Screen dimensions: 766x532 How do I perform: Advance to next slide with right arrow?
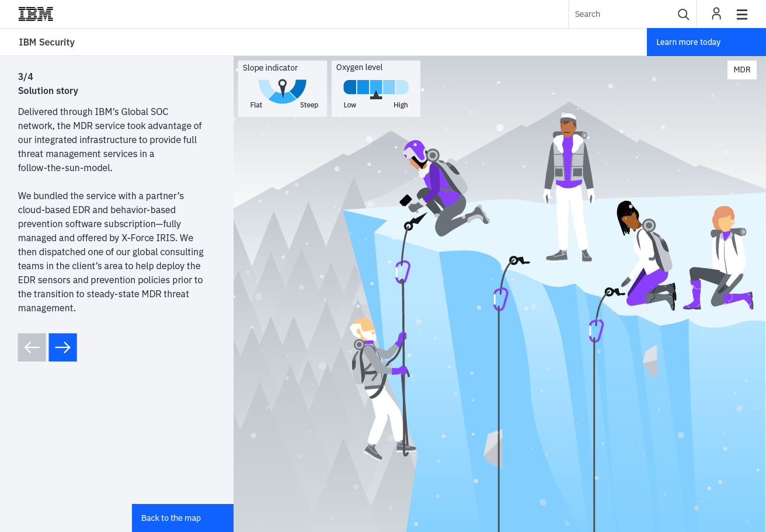63,347
